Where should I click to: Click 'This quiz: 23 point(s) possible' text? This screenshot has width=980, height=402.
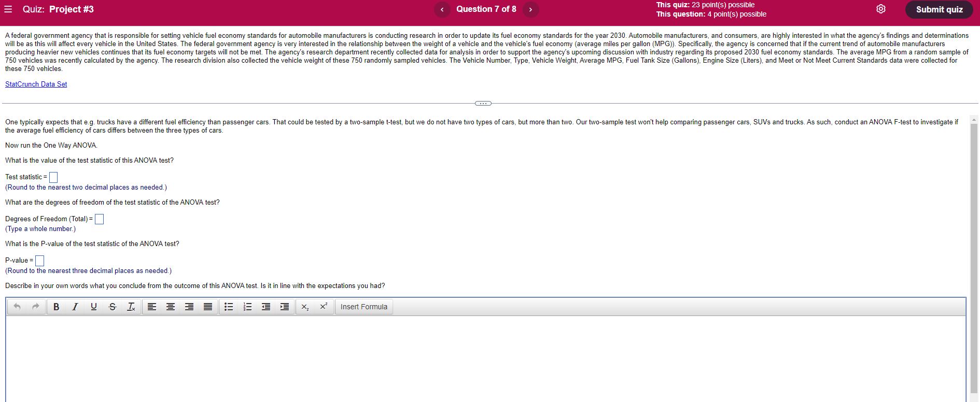click(x=705, y=5)
